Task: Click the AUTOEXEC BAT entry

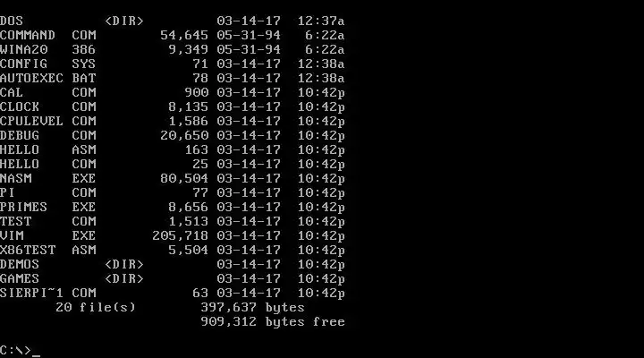Action: click(x=172, y=79)
